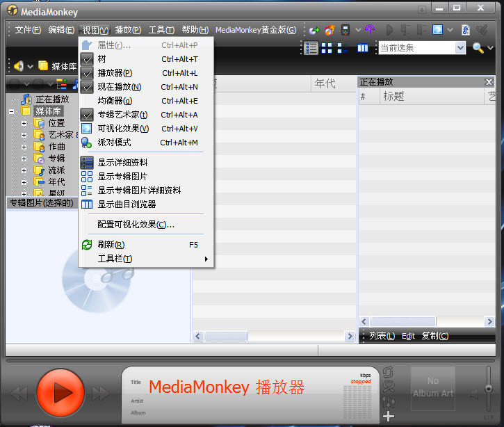Viewport: 504px width, 427px height.
Task: Click the next track forward button
Action: click(x=101, y=393)
